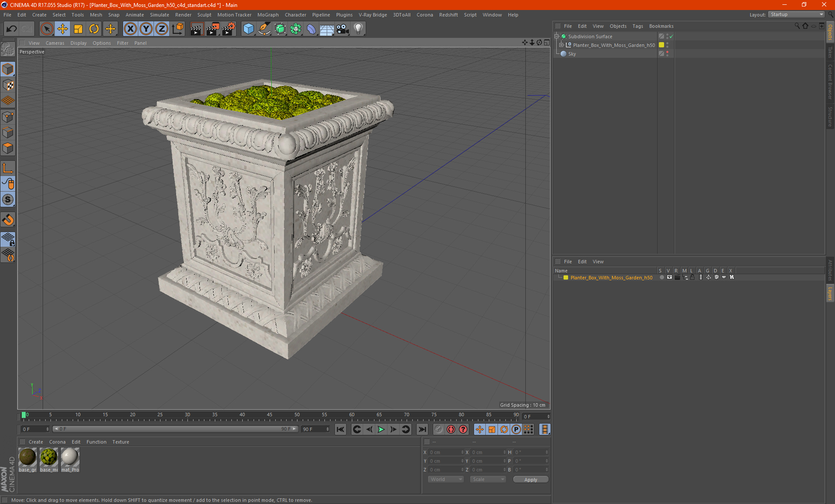Open the Cameras viewport menu
The height and width of the screenshot is (504, 835).
click(55, 43)
